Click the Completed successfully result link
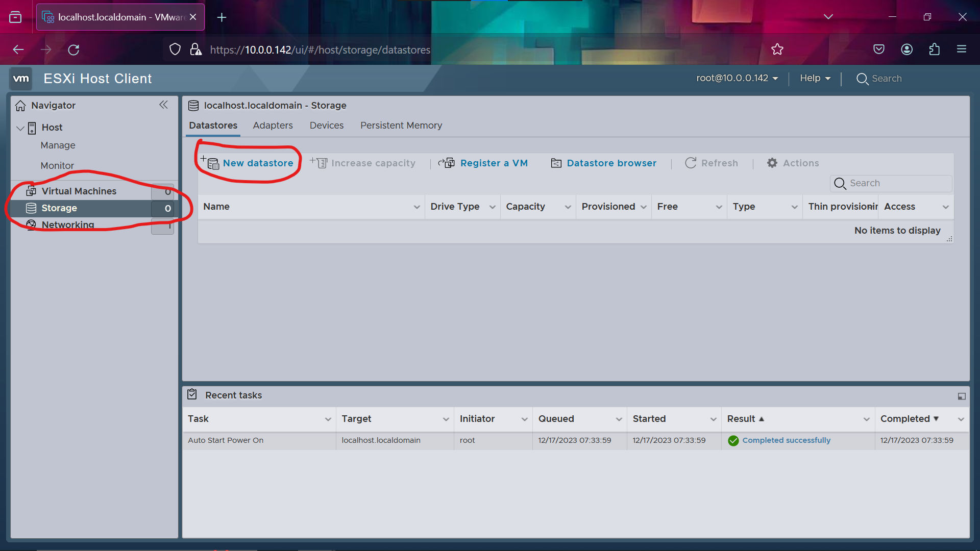 click(x=786, y=440)
